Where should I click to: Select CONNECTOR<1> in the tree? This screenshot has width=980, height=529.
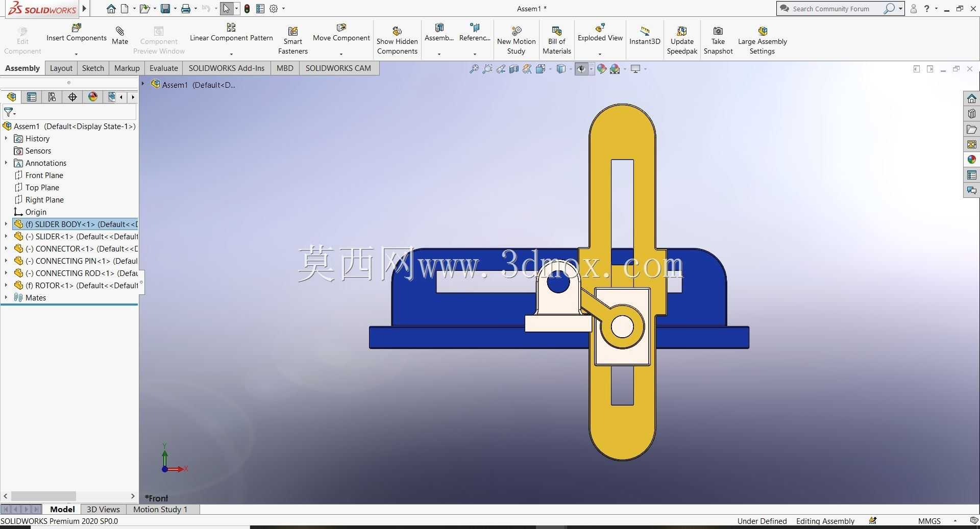pyautogui.click(x=76, y=248)
